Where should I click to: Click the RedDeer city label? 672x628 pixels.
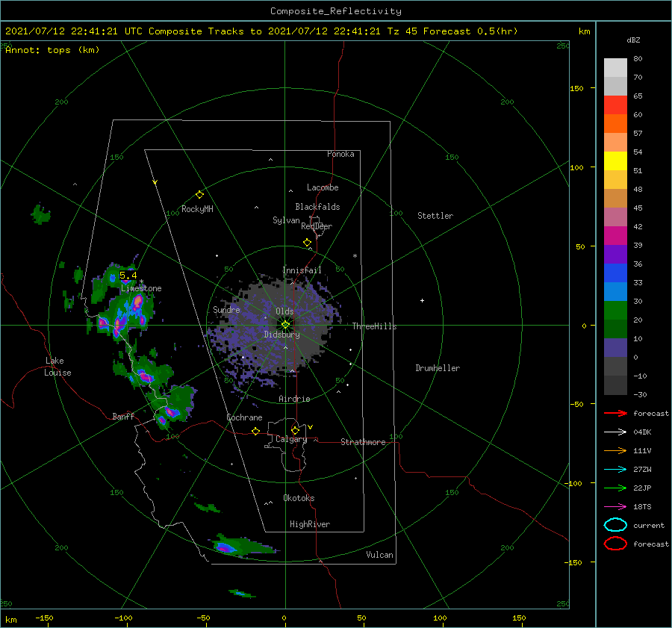pyautogui.click(x=317, y=226)
